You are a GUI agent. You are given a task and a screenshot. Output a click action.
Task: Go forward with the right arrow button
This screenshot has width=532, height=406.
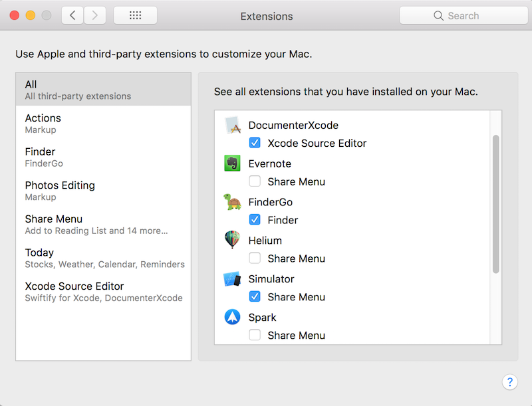(x=95, y=15)
